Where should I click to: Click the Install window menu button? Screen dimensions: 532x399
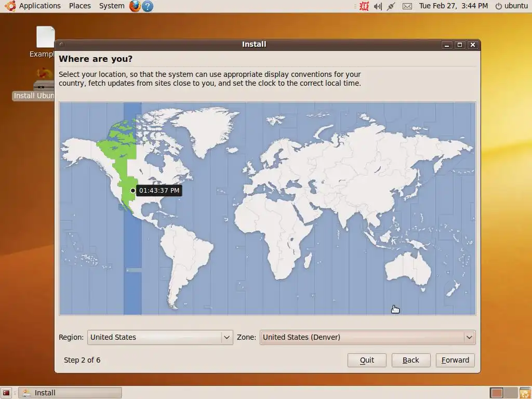tap(61, 45)
